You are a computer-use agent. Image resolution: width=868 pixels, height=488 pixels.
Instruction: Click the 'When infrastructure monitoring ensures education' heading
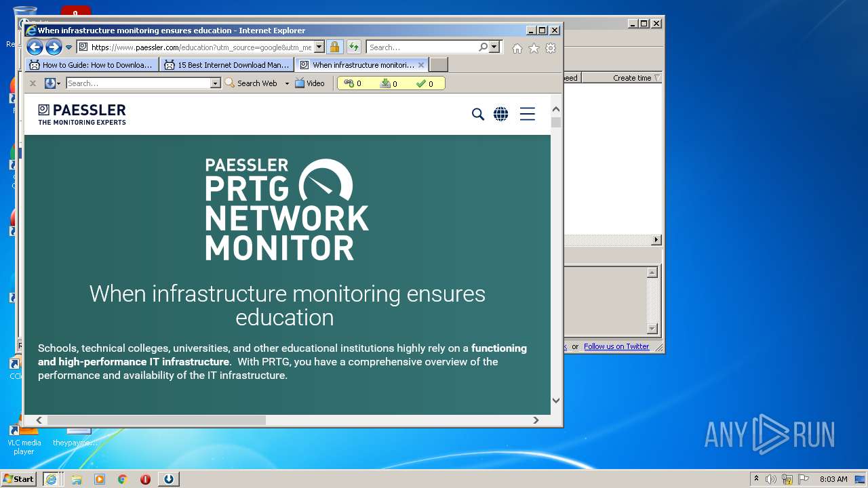coord(287,305)
